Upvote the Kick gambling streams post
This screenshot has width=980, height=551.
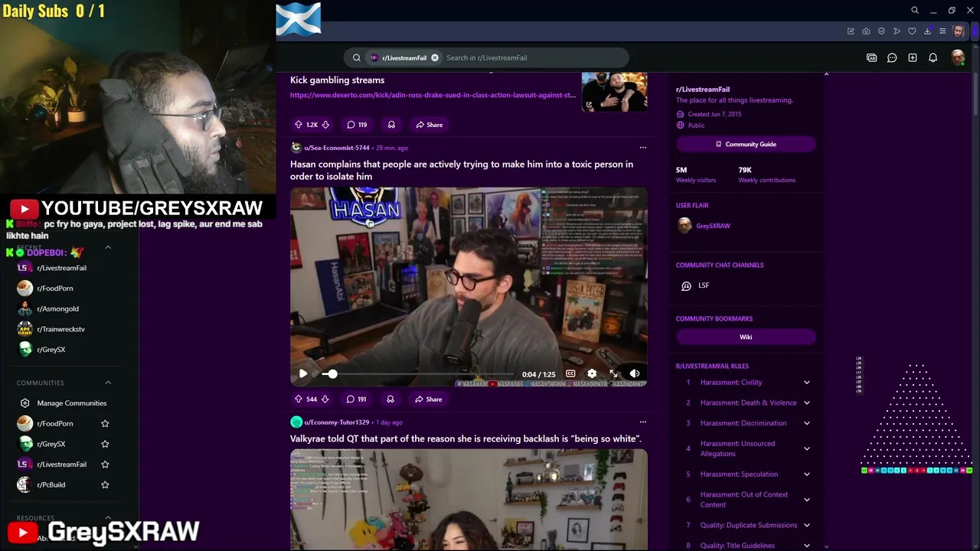tap(299, 124)
